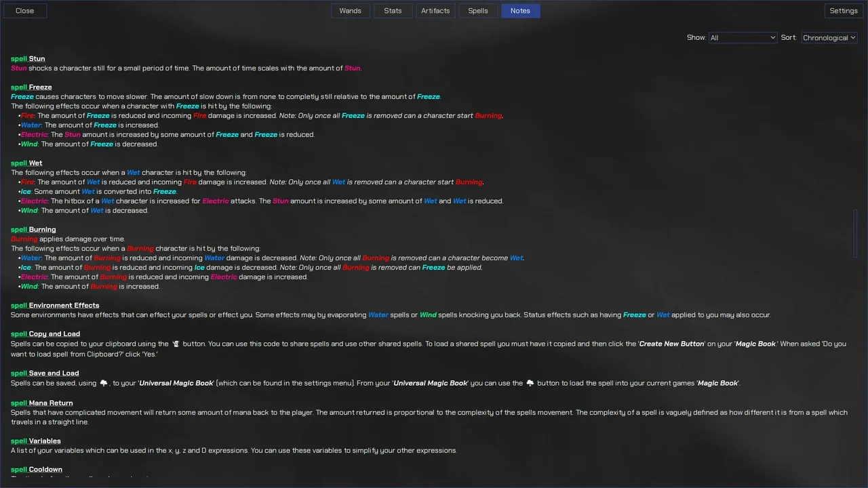Viewport: 868px width, 488px height.
Task: Open the Artifacts tab
Action: [x=435, y=11]
